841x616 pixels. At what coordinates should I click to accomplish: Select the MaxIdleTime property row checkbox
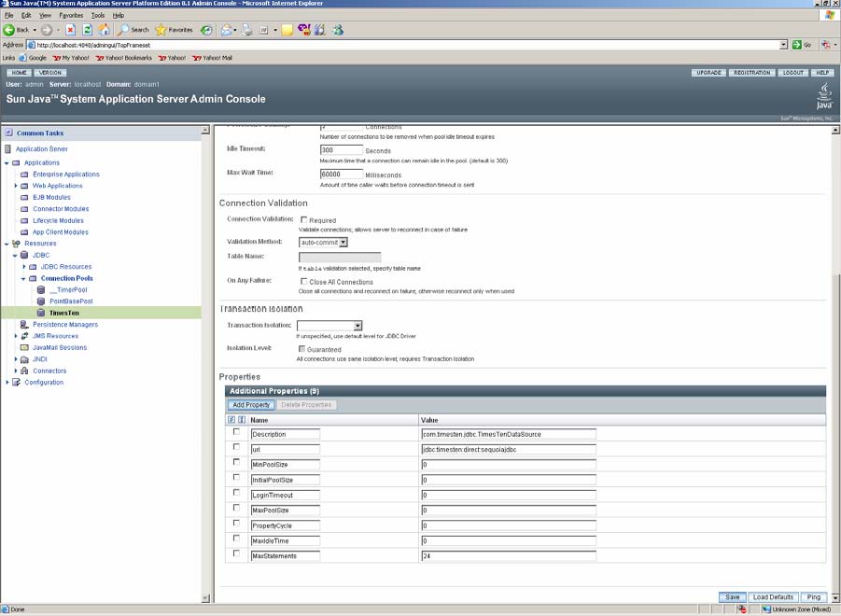(x=236, y=539)
